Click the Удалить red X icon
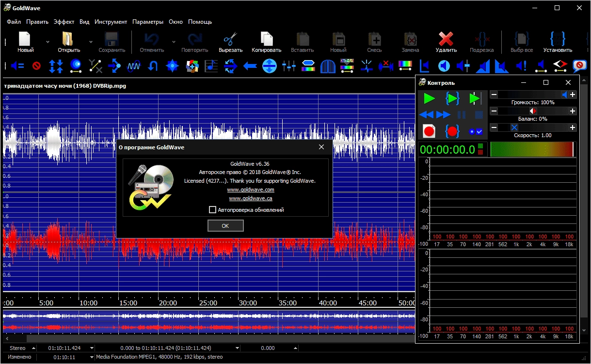Viewport: 591px width, 364px height. pos(446,39)
